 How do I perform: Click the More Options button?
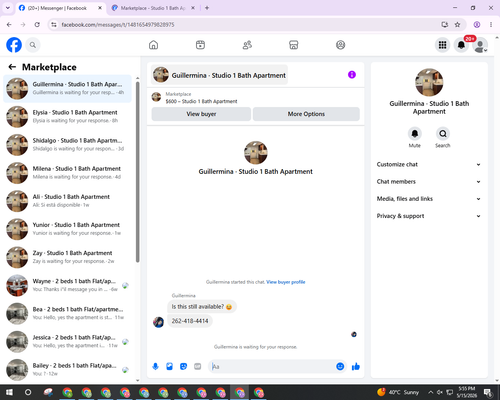306,114
